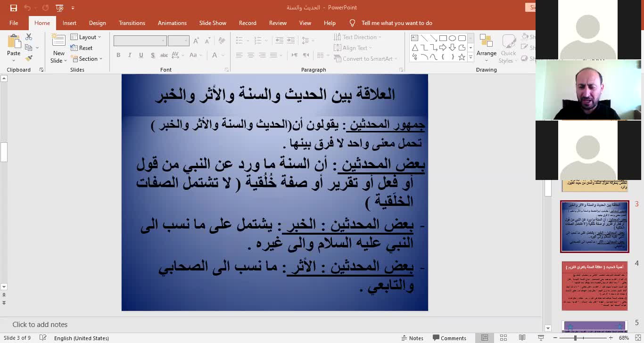Viewport: 644px width, 343px height.
Task: Click the Numbering list icon
Action: pos(257,41)
